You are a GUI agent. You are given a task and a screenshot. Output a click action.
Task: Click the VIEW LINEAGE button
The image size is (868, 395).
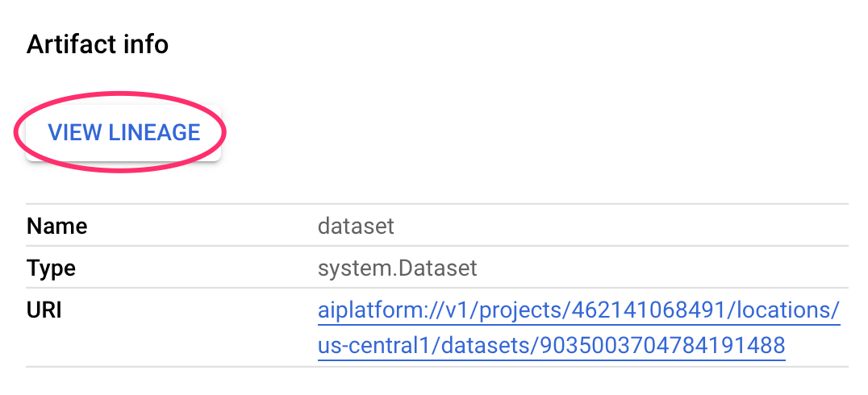[x=123, y=132]
